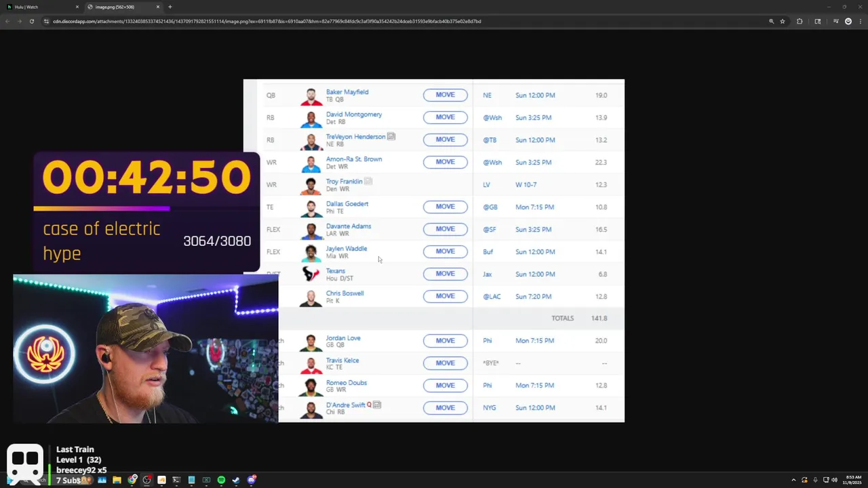Click the Texans team logo
The height and width of the screenshot is (488, 868).
311,274
